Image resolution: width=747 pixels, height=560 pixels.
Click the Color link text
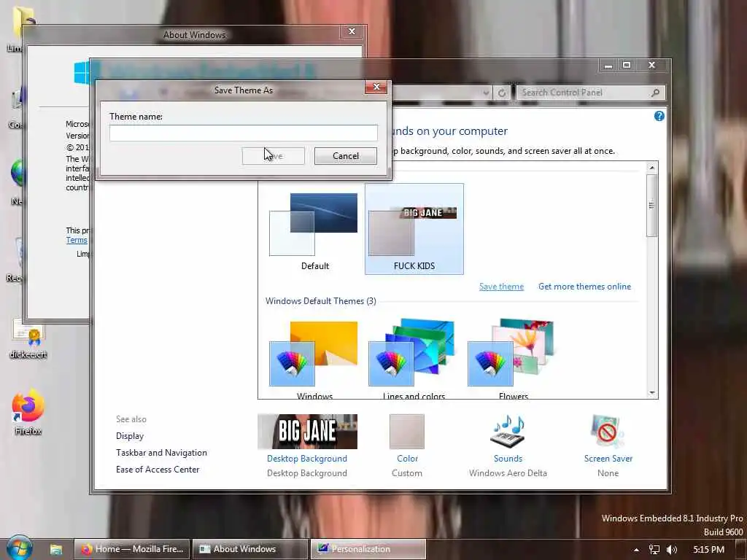click(x=407, y=459)
